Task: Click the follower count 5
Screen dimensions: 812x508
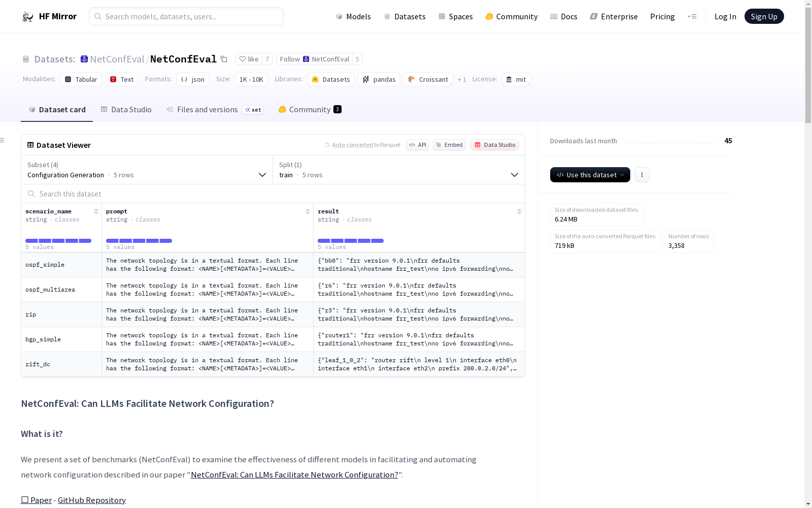Action: 357,59
